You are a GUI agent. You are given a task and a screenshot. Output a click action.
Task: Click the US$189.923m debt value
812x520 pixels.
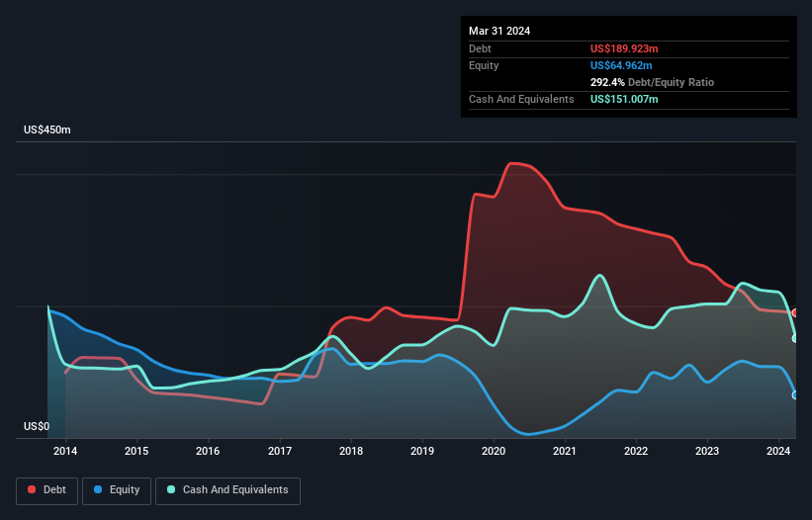click(x=624, y=48)
